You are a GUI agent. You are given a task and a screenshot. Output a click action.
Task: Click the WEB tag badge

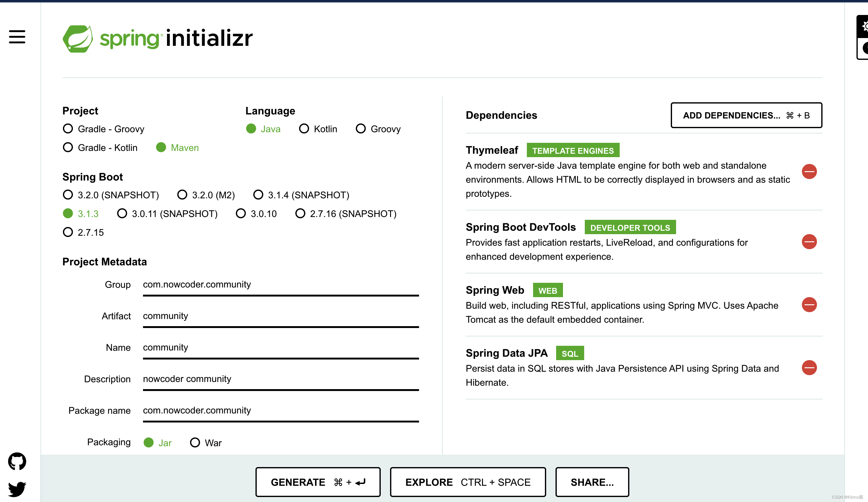(548, 290)
